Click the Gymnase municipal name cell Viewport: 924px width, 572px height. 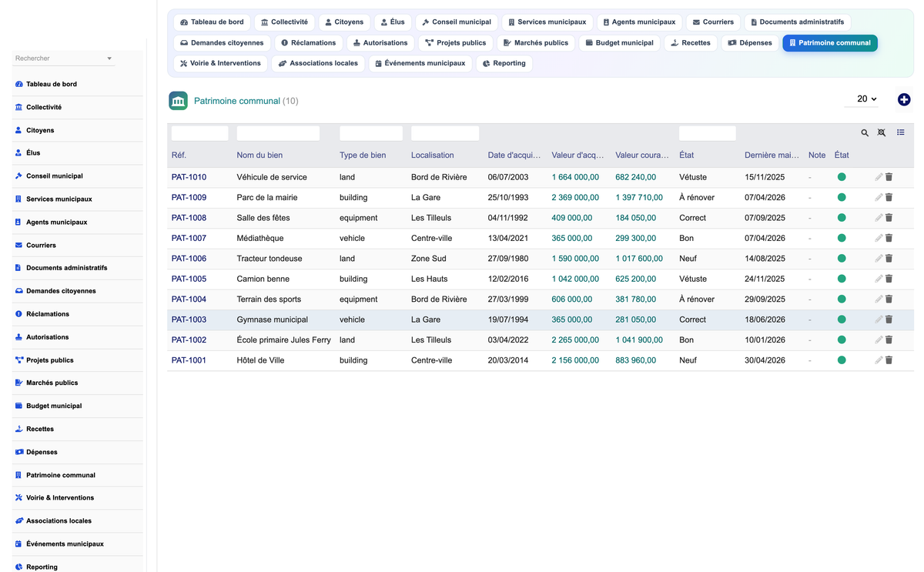[273, 319]
